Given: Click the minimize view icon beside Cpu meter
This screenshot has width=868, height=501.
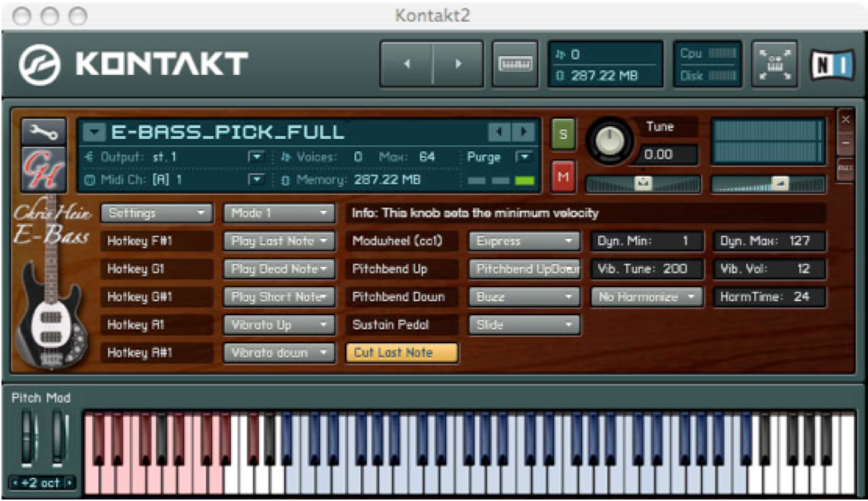Looking at the screenshot, I should [774, 64].
